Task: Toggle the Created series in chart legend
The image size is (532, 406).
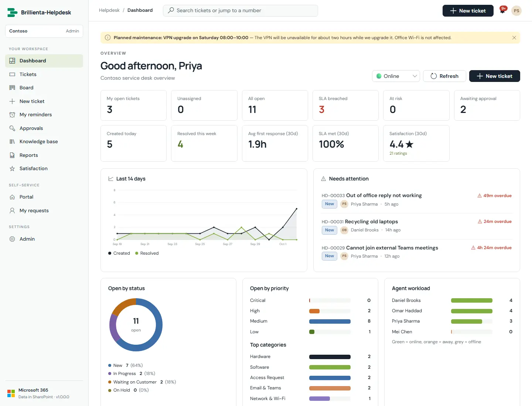Action: pyautogui.click(x=119, y=253)
